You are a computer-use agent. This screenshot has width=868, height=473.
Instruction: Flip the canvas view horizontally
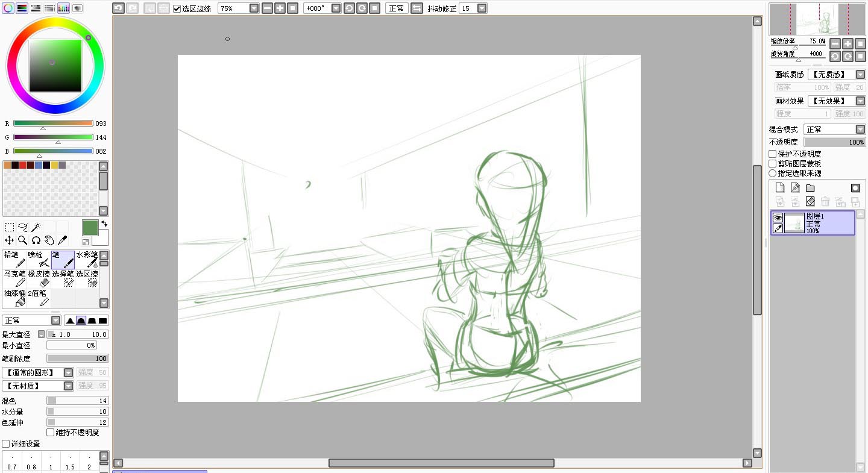(417, 8)
